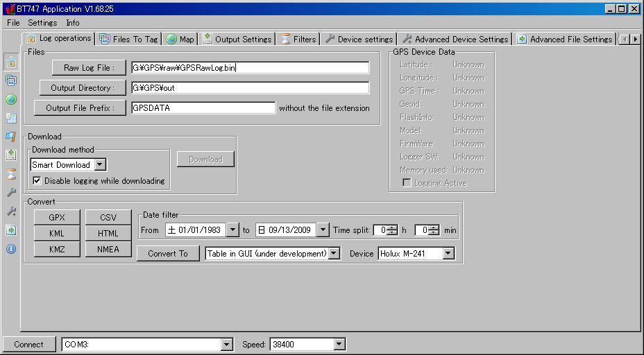Expand the Speed 38400 dropdown
This screenshot has height=355, width=644.
(x=339, y=345)
